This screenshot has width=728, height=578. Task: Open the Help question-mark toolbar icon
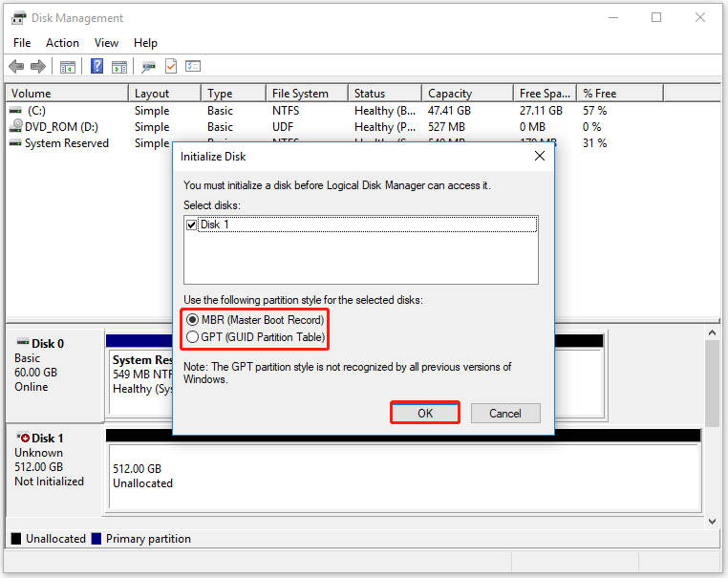pyautogui.click(x=96, y=66)
